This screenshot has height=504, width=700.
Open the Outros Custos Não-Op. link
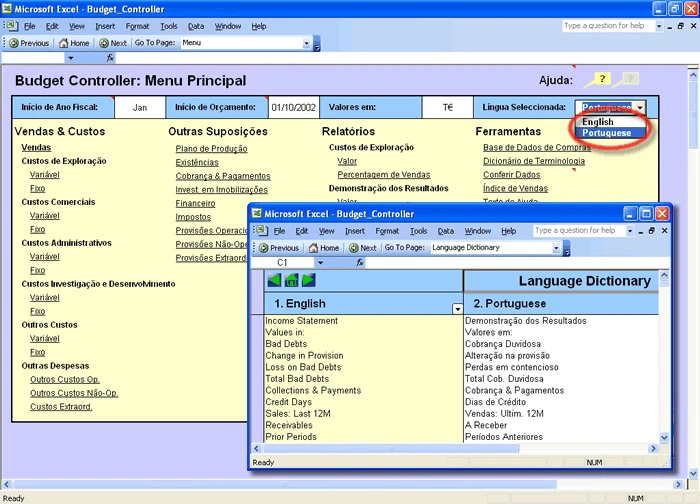74,393
